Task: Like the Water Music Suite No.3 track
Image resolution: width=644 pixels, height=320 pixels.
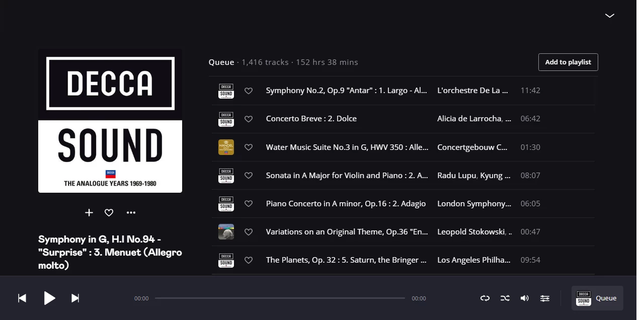Action: [x=249, y=147]
